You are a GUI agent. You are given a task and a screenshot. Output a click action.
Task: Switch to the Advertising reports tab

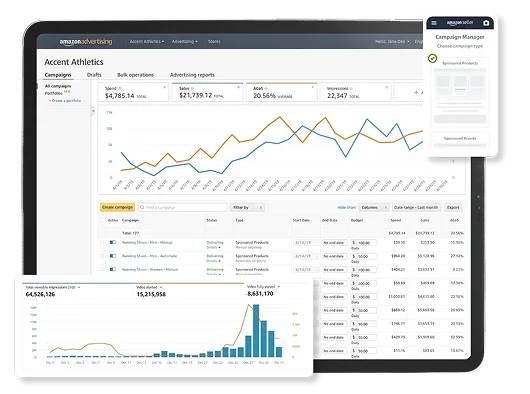[x=192, y=75]
